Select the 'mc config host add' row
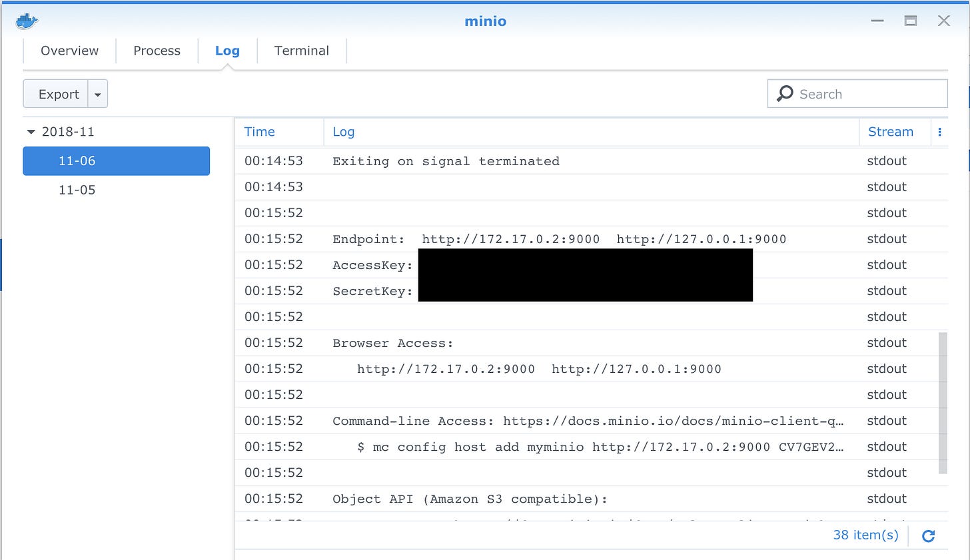The height and width of the screenshot is (560, 970). [592, 447]
